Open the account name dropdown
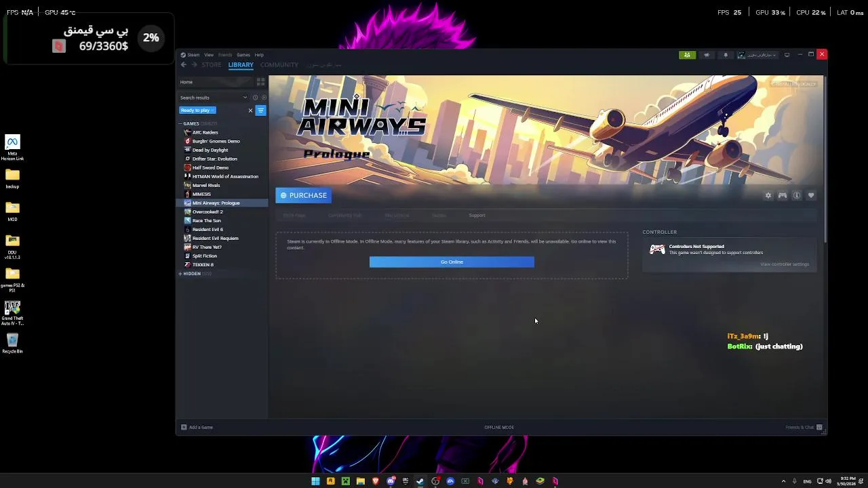The width and height of the screenshot is (868, 488). click(757, 55)
